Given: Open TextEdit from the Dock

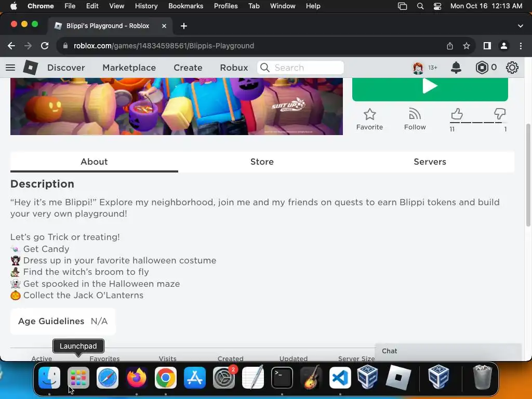Looking at the screenshot, I should point(253,378).
